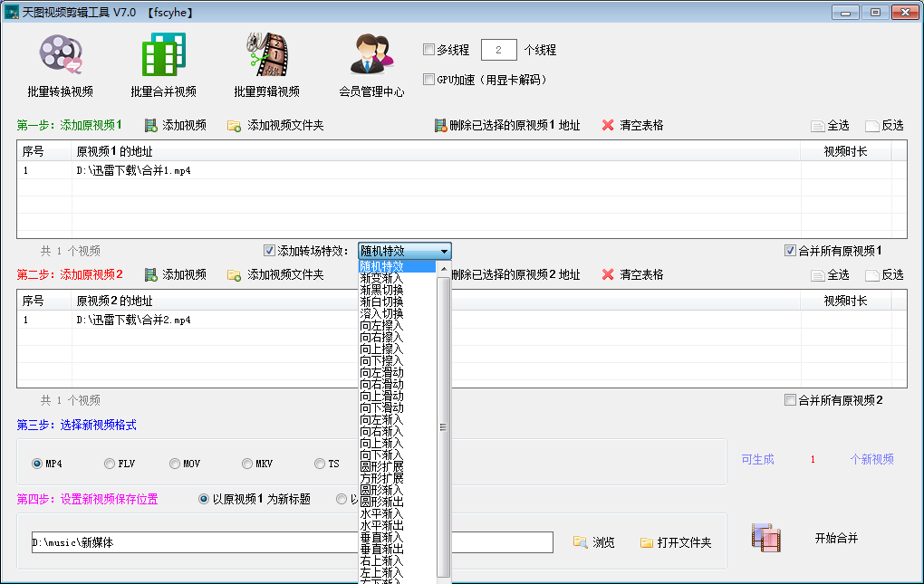This screenshot has width=924, height=584.
Task: Choose 水平渐入 transition effect
Action: tap(397, 514)
